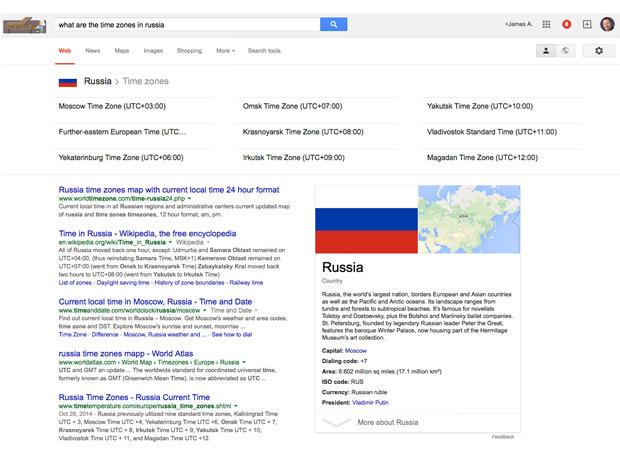
Task: Expand Time and Date source label arrow
Action: (256, 310)
